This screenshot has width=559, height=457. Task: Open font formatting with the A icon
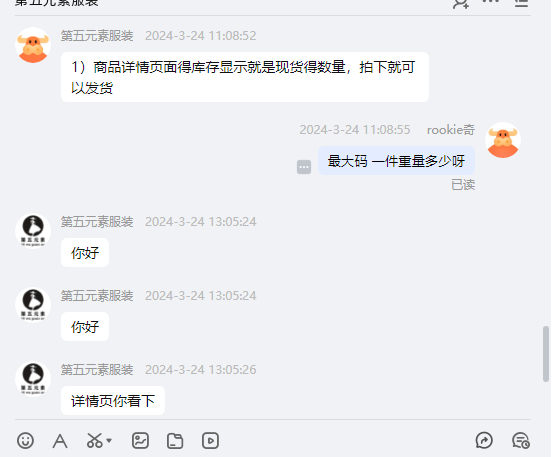point(60,441)
